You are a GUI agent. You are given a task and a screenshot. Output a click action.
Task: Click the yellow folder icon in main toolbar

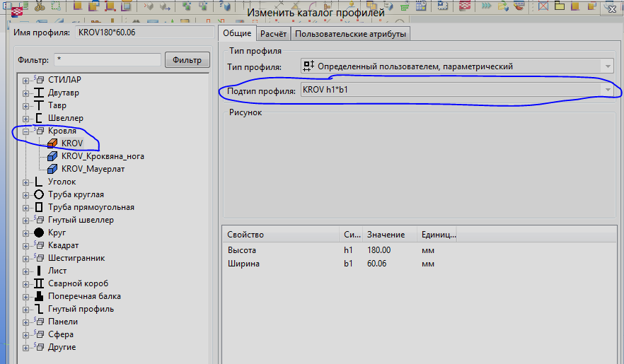point(560,6)
